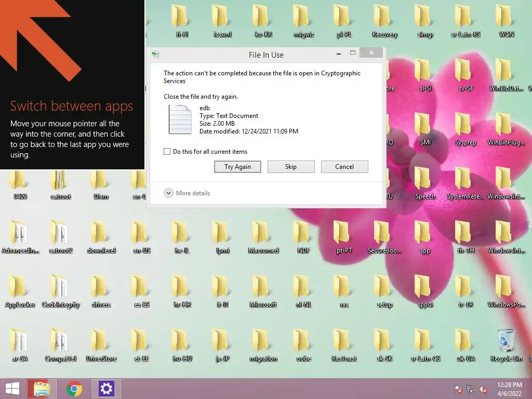The height and width of the screenshot is (399, 532).
Task: Select the pt-PT folder
Action: 344,237
